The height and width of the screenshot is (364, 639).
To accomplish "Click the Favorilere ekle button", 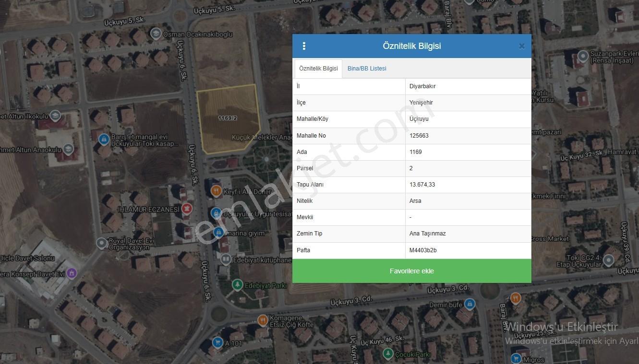I will [x=412, y=271].
